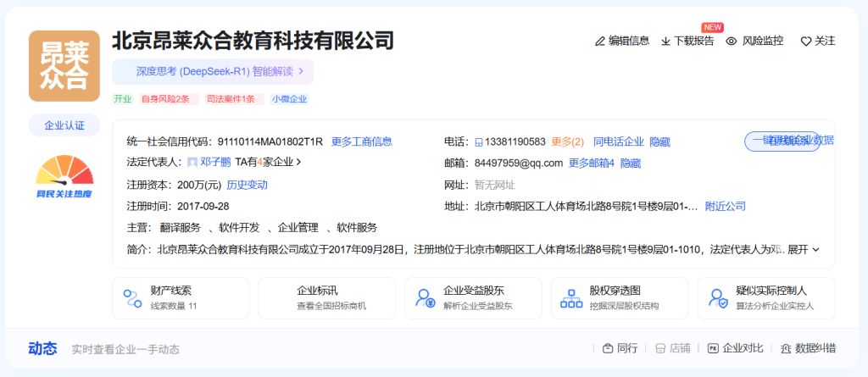Hide the email via 隐藏
Image resolution: width=868 pixels, height=377 pixels.
pyautogui.click(x=631, y=163)
